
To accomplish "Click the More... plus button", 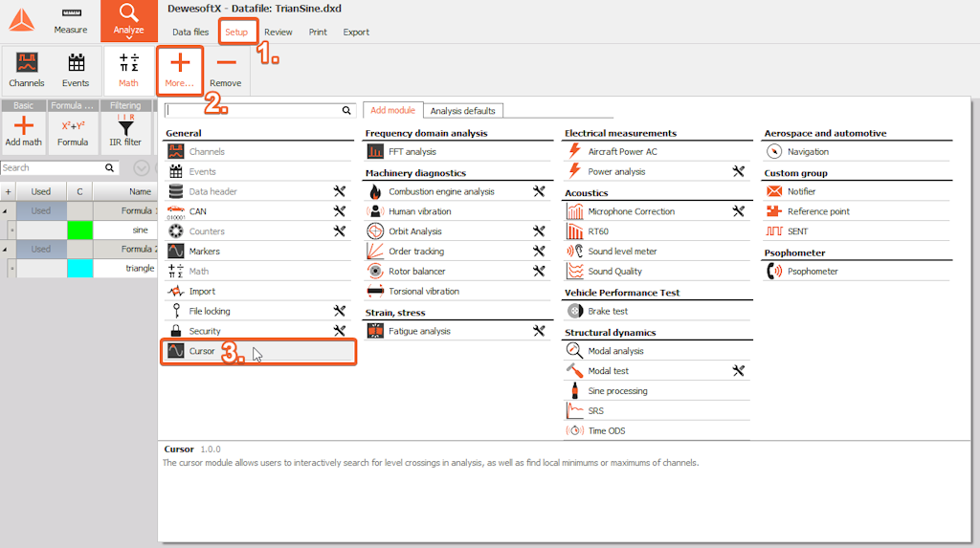I will (x=180, y=70).
